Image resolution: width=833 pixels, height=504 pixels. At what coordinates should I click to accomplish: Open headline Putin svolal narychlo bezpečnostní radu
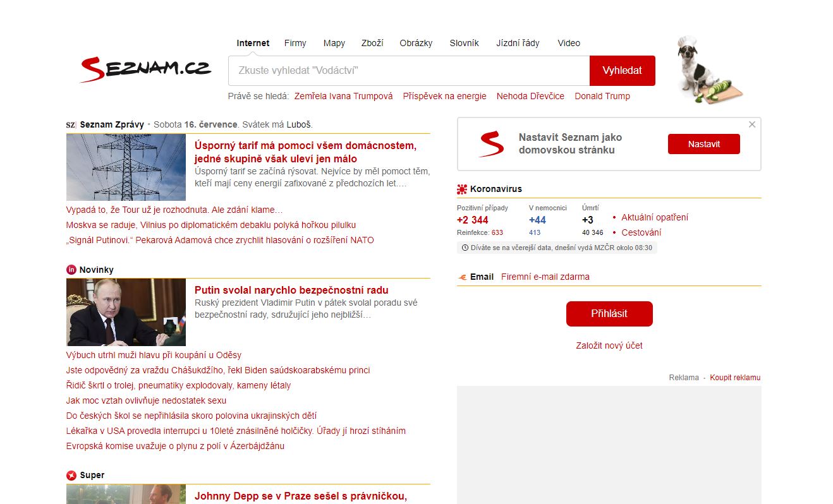[x=291, y=291]
